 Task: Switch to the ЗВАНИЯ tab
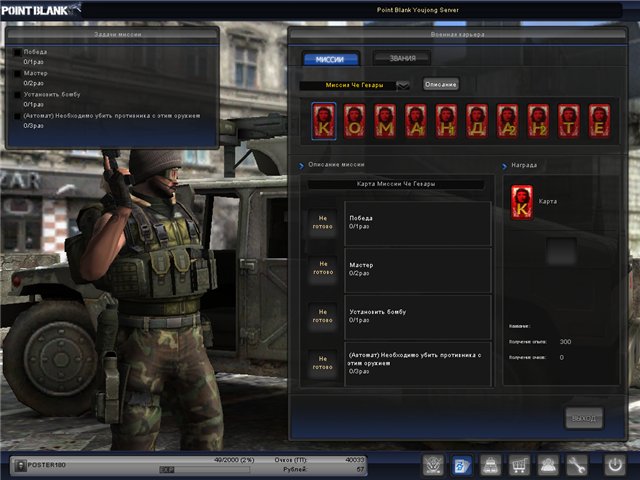click(x=402, y=58)
